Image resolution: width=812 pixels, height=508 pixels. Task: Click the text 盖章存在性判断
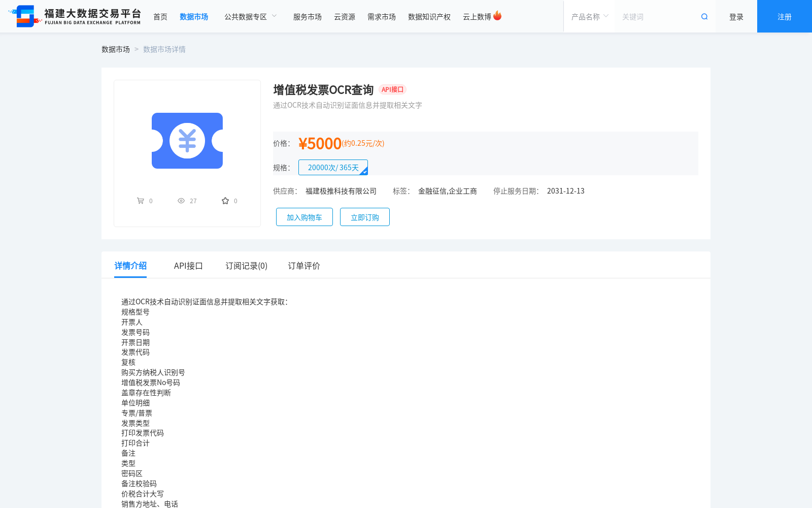tap(146, 393)
